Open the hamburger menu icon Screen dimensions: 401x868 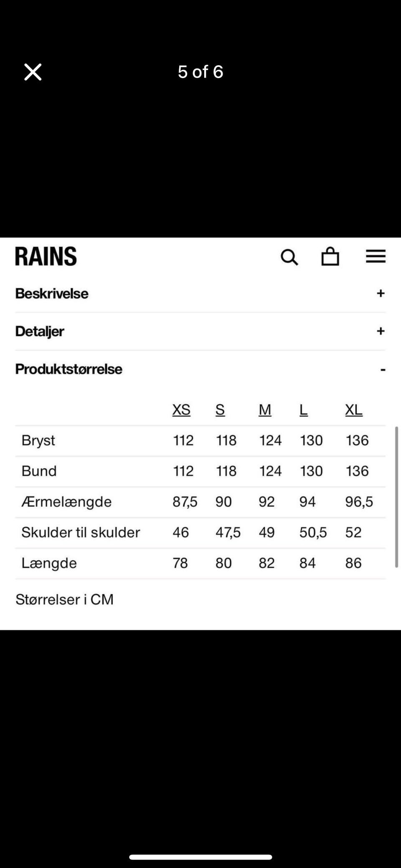click(376, 256)
